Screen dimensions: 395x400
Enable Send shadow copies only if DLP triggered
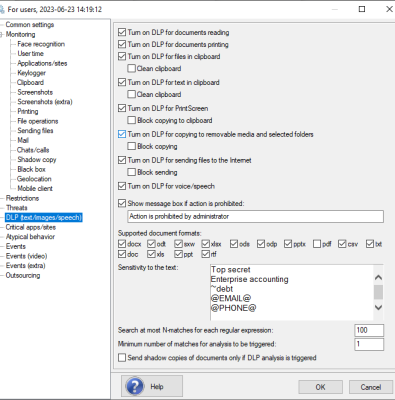[x=122, y=358]
